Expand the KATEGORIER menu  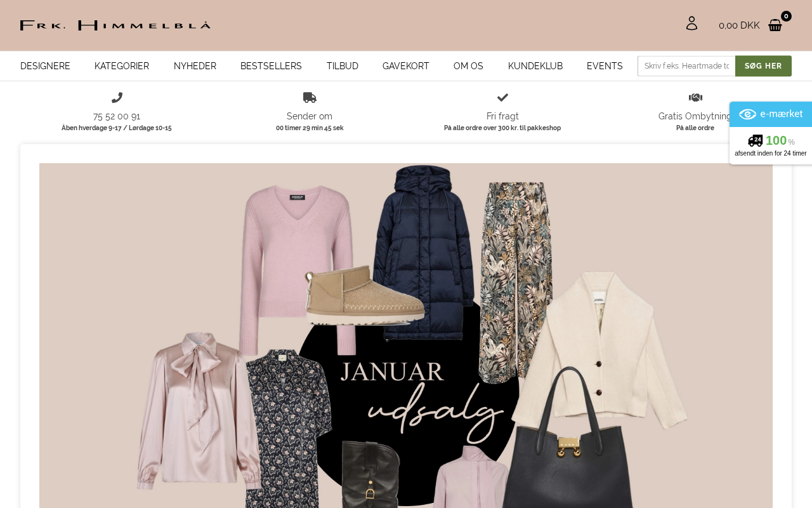pyautogui.click(x=122, y=66)
